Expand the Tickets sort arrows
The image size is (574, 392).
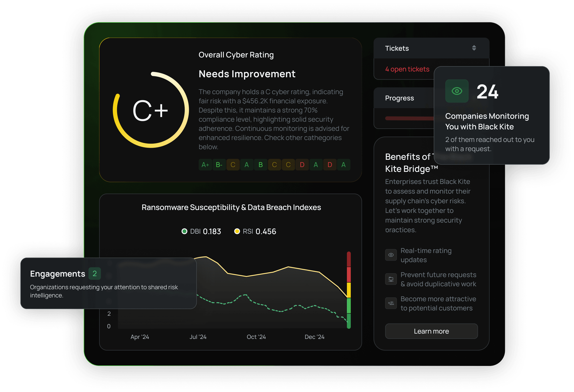pyautogui.click(x=474, y=48)
